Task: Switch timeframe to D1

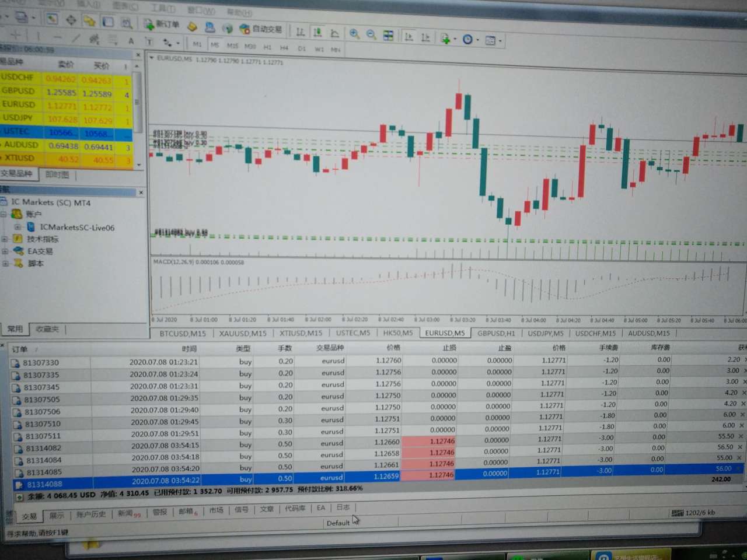Action: 302,48
